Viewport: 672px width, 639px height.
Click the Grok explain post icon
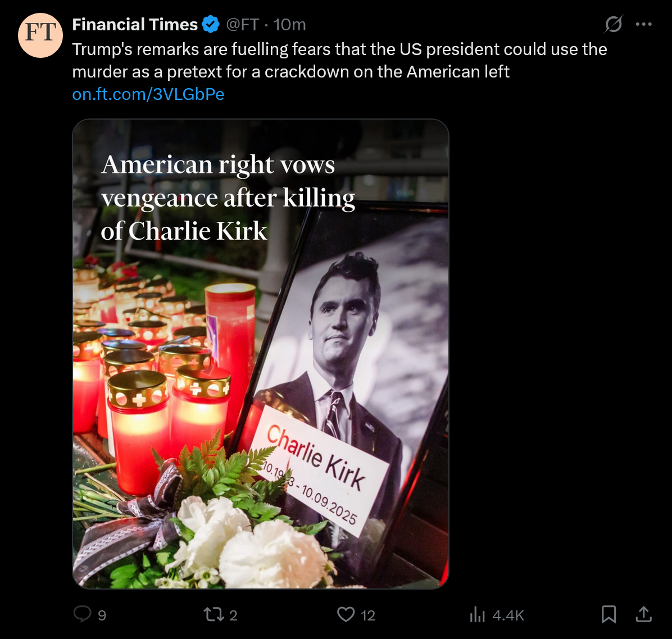click(614, 24)
